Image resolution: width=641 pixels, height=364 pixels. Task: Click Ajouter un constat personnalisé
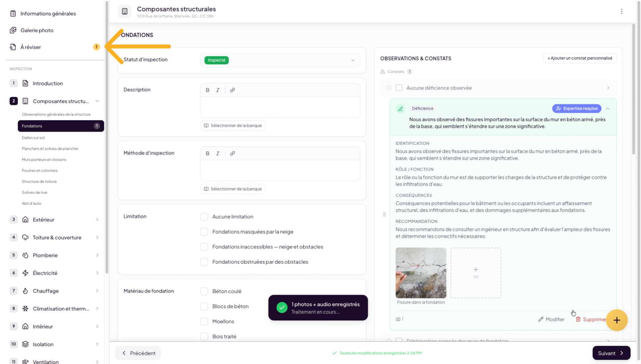click(x=580, y=58)
